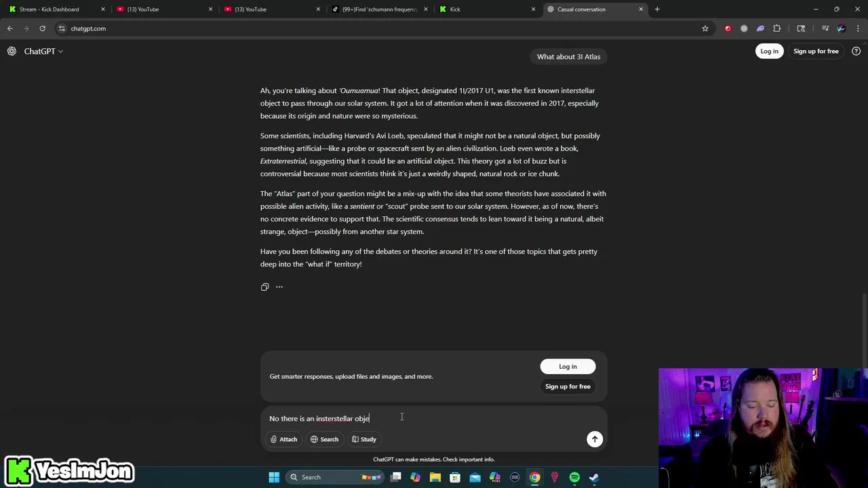This screenshot has height=488, width=868.
Task: Open Steam from the taskbar
Action: point(594,477)
